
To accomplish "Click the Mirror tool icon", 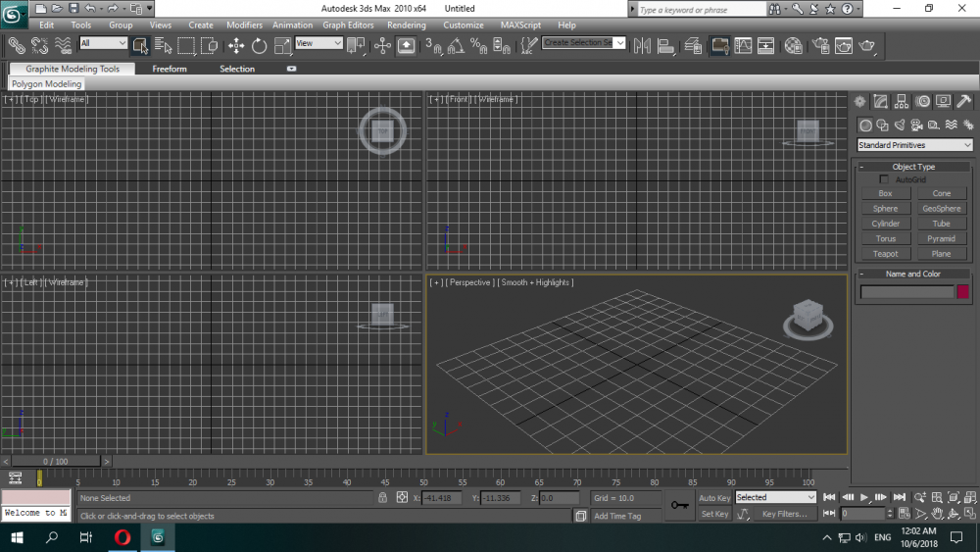I will point(643,45).
